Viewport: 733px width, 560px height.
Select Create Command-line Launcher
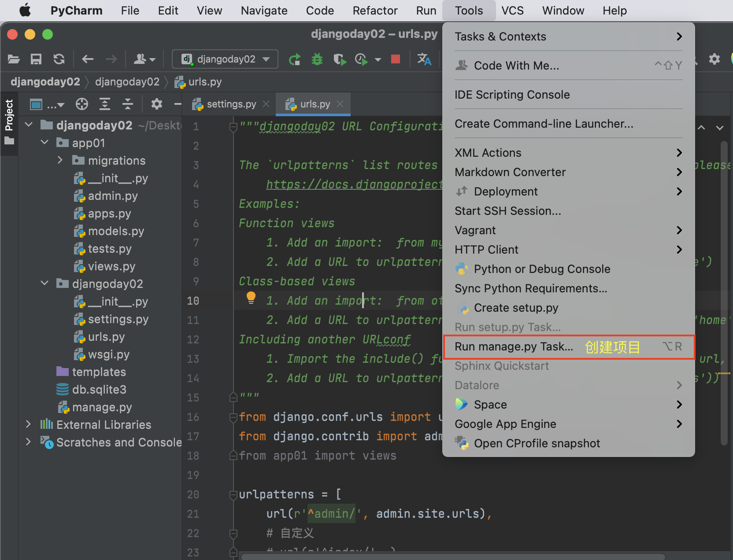click(x=568, y=124)
